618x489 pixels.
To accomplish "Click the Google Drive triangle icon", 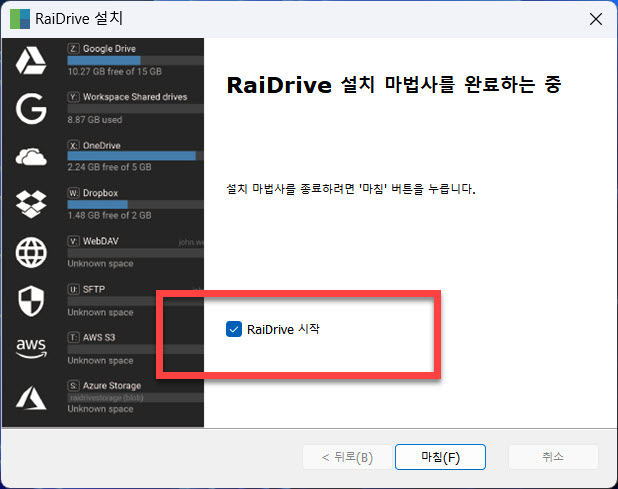I will [x=31, y=61].
